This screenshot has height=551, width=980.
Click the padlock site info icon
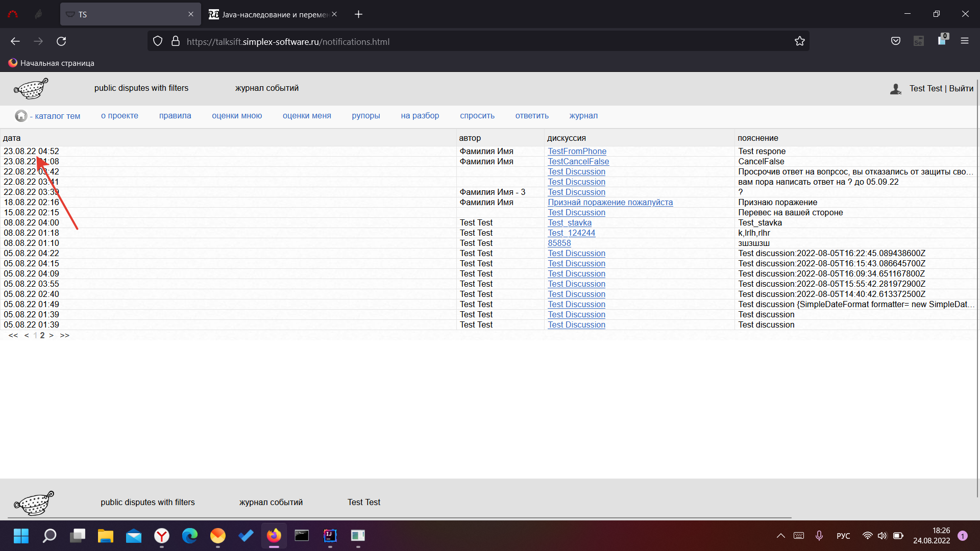pos(176,41)
